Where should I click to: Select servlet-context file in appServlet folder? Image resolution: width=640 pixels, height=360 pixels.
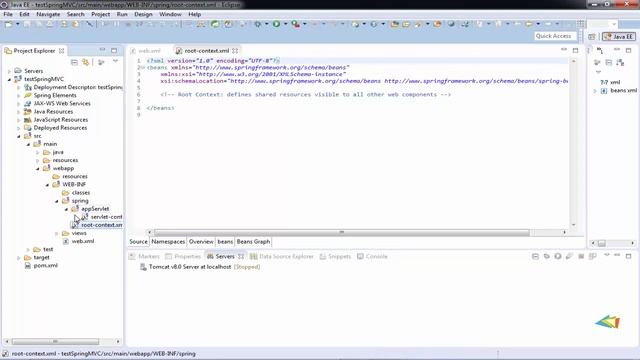click(x=102, y=217)
